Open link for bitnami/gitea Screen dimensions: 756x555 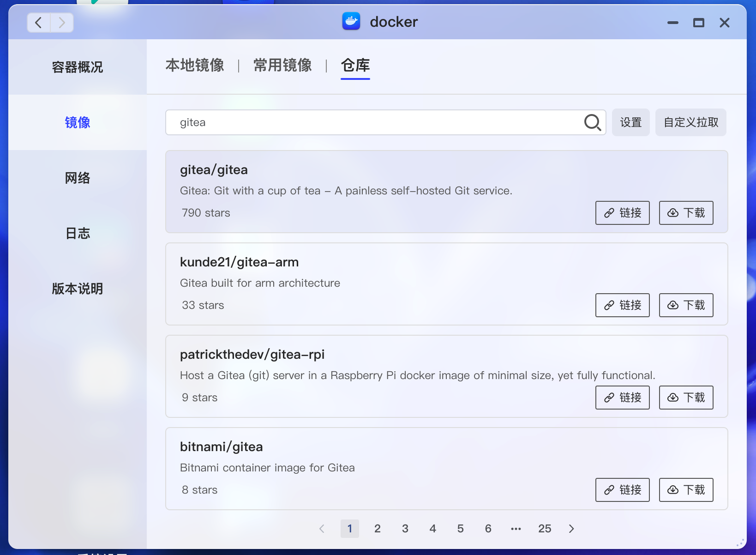(622, 490)
